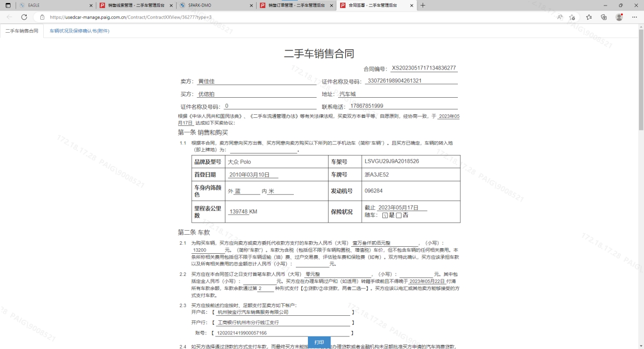Toggle the 否 checkbox for 随车
Screen dimensions: 644x349
click(398, 216)
